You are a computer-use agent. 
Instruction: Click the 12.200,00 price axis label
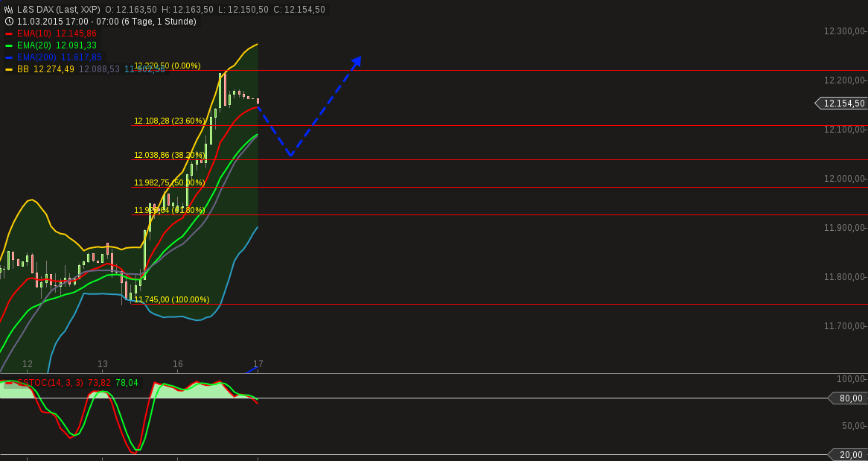click(x=844, y=80)
